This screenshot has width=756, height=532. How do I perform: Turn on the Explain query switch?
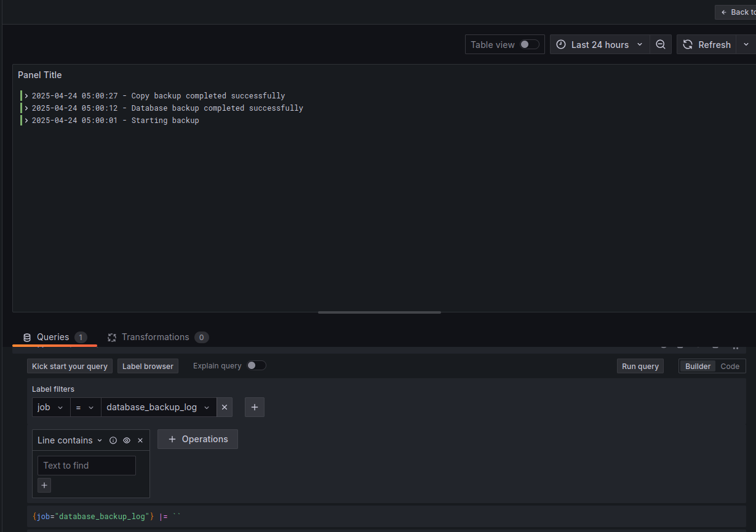click(x=257, y=365)
